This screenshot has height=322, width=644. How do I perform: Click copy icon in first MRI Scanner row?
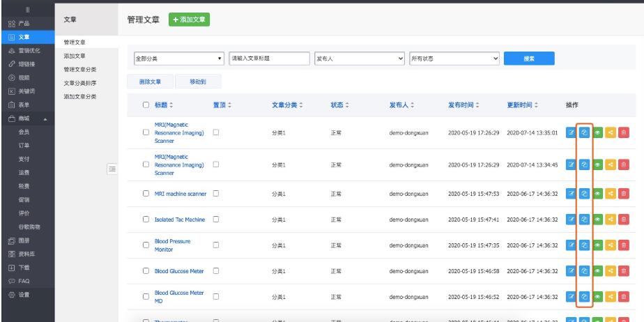[585, 133]
